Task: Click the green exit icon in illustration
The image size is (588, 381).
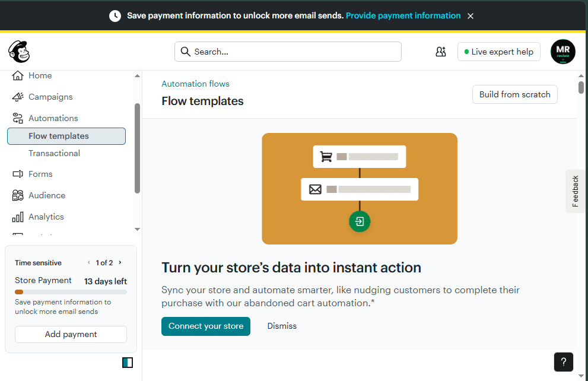Action: coord(360,221)
